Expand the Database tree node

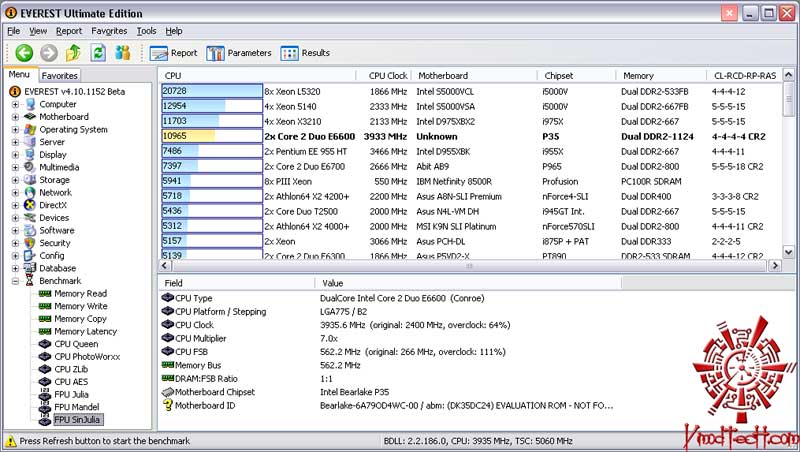click(15, 268)
